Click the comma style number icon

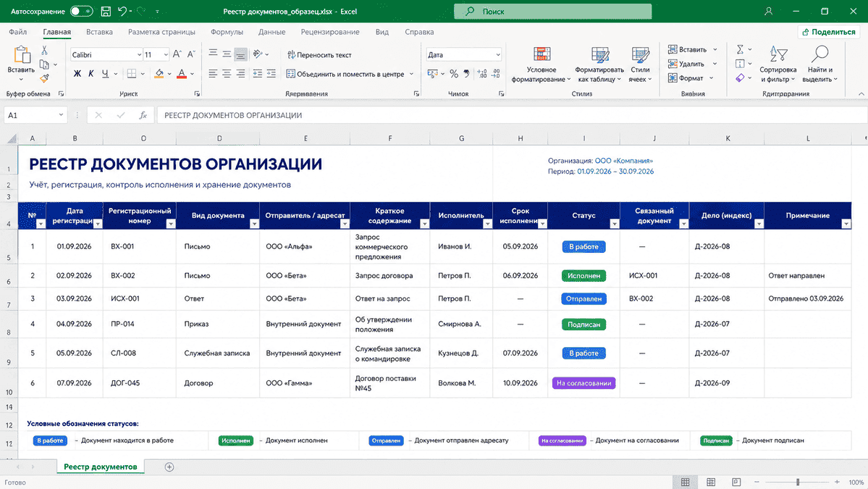coord(467,74)
